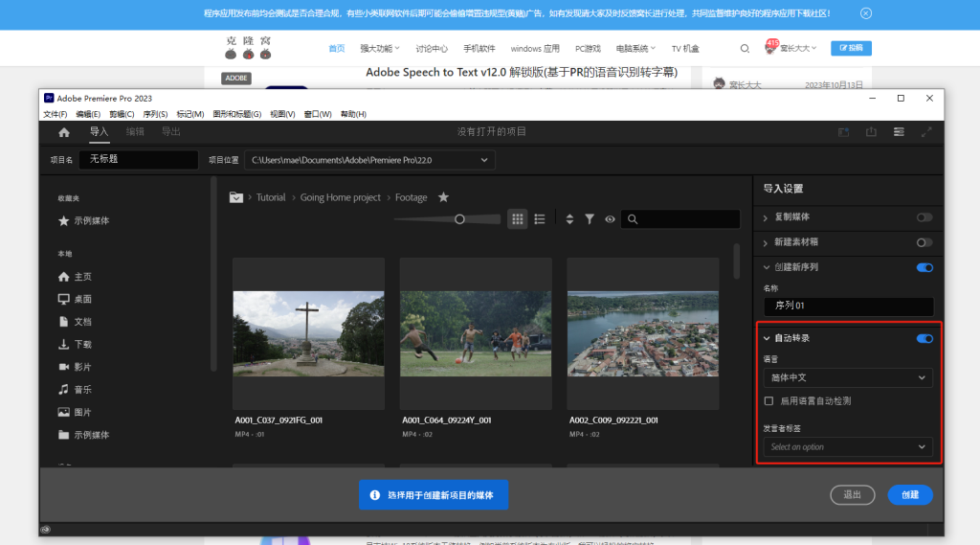Close the blue announcement banner

865,13
